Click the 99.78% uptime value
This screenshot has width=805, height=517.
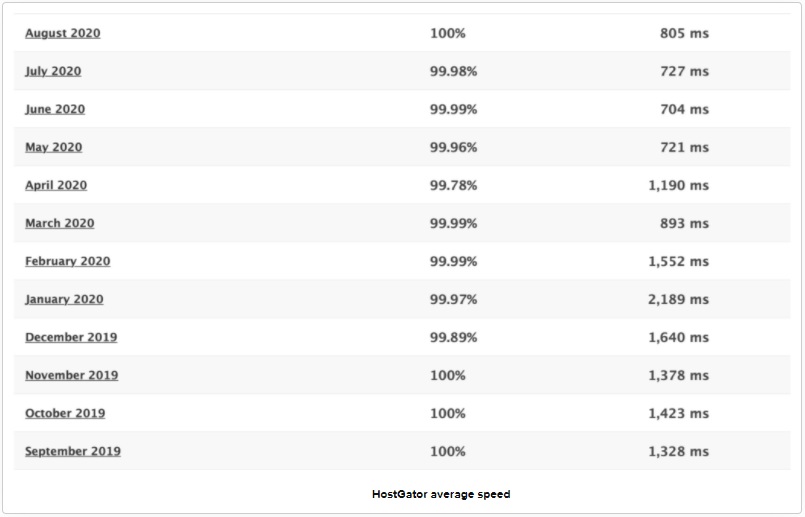[x=453, y=185]
